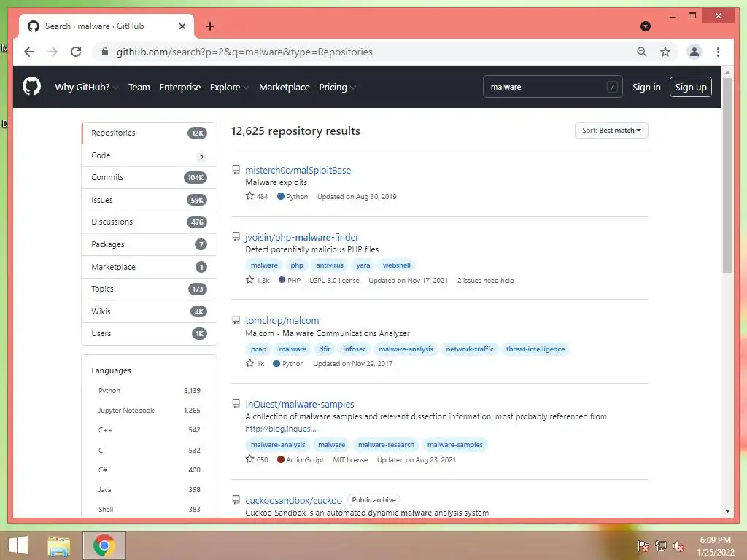Expand the Explore dropdown
The height and width of the screenshot is (560, 747).
click(229, 87)
